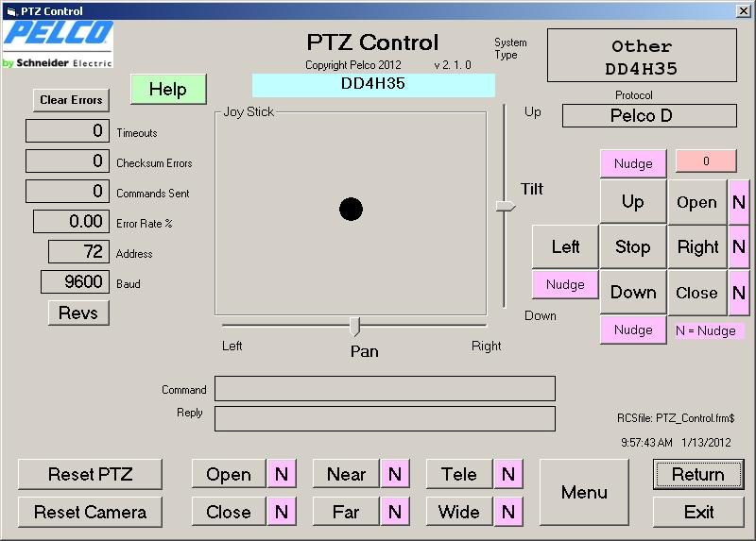The height and width of the screenshot is (541, 756).
Task: Click the Tilt slider thumb
Action: tap(506, 206)
